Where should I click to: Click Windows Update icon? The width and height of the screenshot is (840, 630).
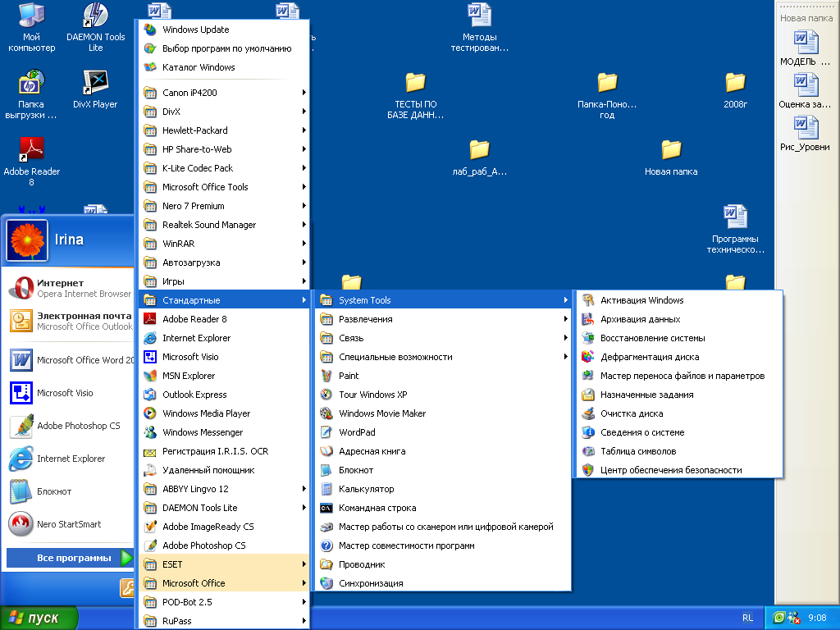click(150, 30)
